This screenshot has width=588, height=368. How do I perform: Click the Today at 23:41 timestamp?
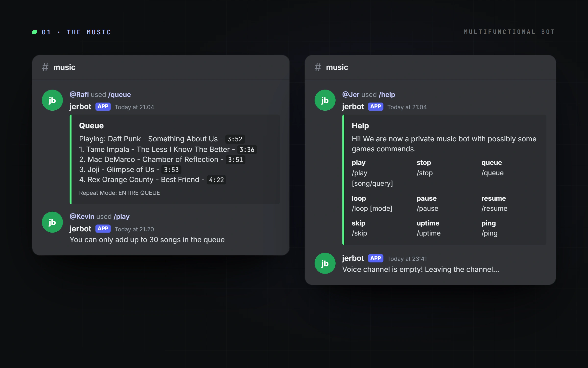click(x=407, y=259)
